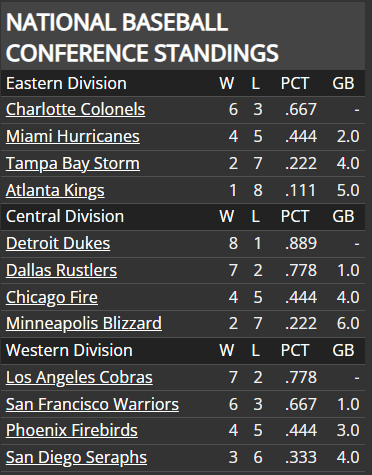This screenshot has width=372, height=475.
Task: Click the PCT column header in Eastern Division
Action: [x=295, y=83]
